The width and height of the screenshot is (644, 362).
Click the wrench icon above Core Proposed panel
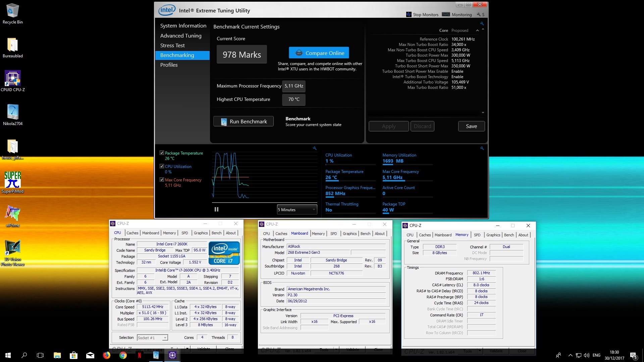pos(482,24)
